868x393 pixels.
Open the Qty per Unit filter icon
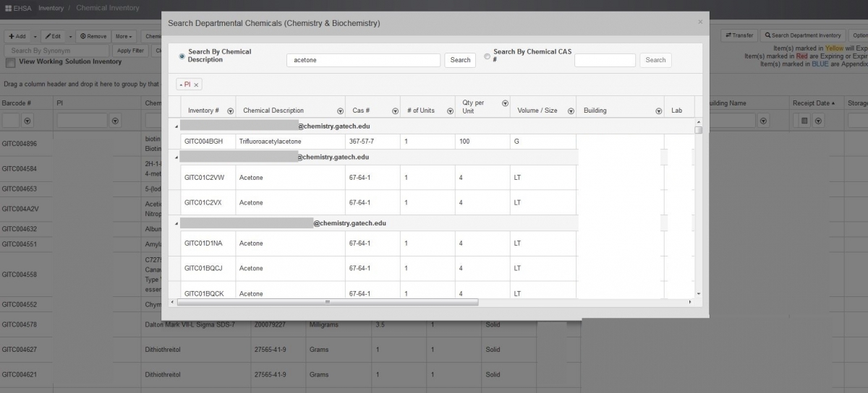point(505,103)
